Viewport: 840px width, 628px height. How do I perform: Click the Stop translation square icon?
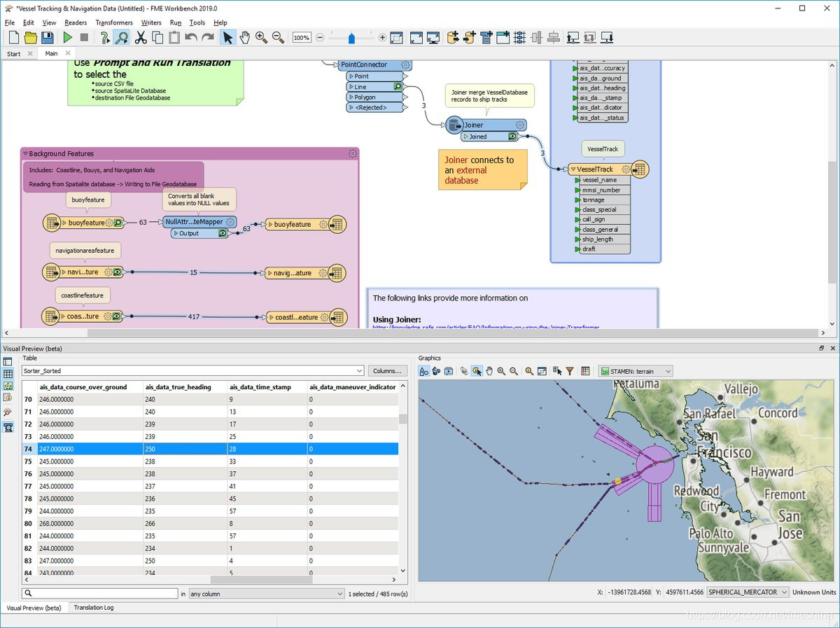point(84,37)
